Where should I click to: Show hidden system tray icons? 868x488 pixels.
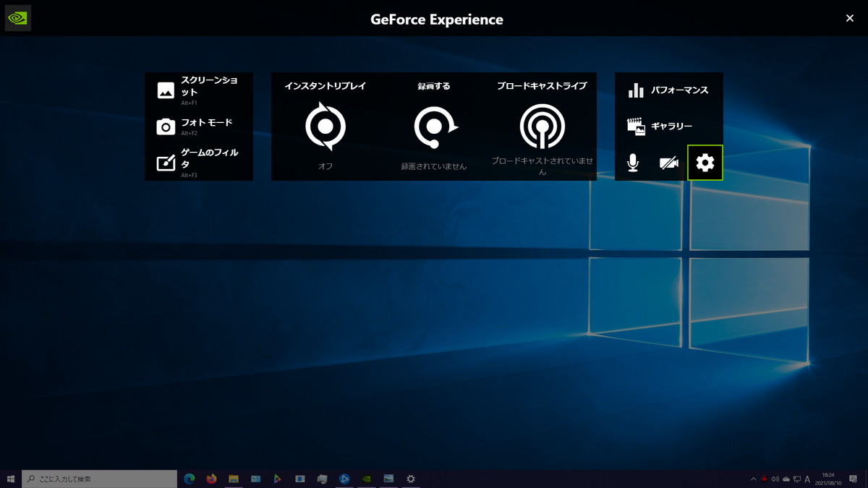pyautogui.click(x=753, y=479)
